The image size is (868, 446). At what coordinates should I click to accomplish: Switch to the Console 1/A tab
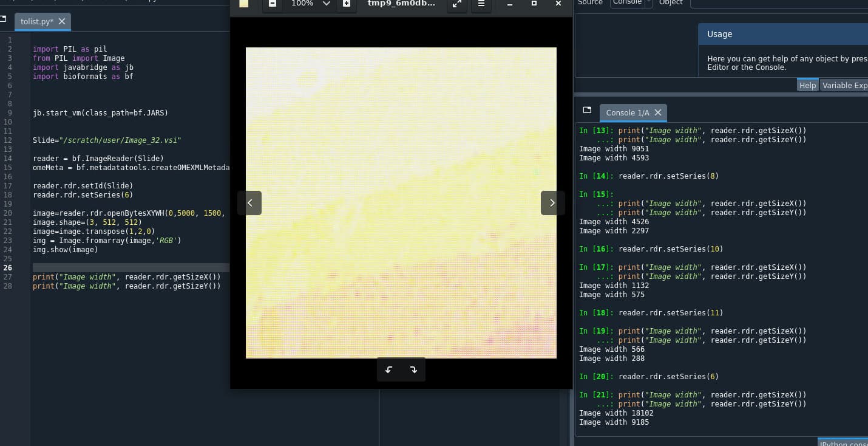[x=627, y=112]
